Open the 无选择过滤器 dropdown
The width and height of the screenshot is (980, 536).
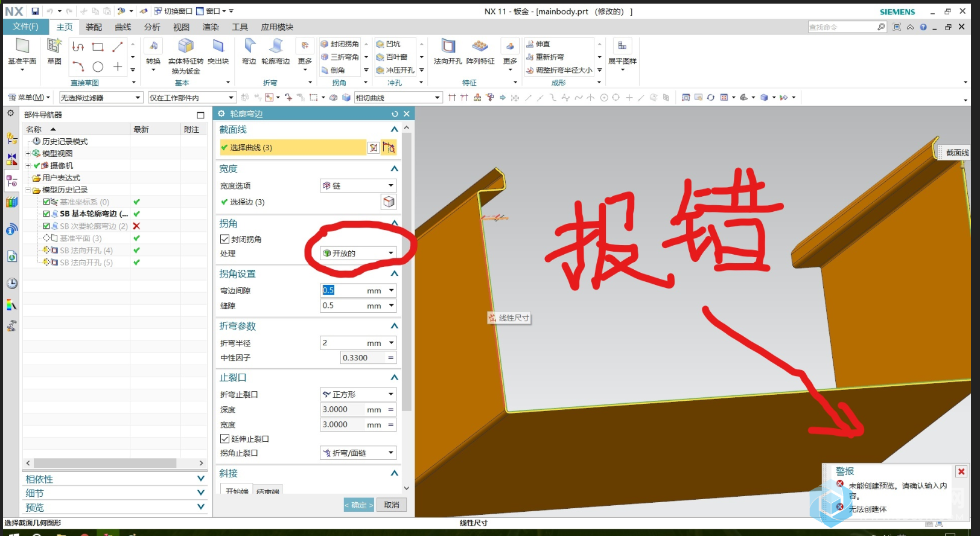(101, 97)
